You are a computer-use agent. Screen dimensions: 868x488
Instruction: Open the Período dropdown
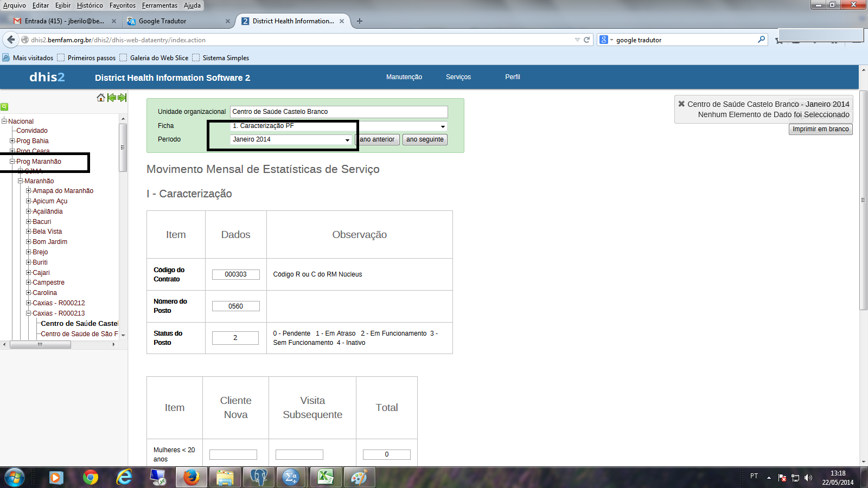[291, 139]
